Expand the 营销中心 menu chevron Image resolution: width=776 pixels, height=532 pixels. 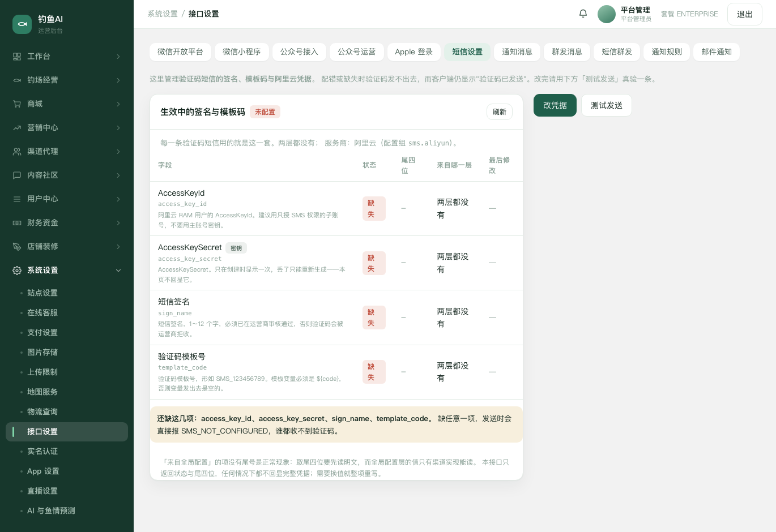click(118, 128)
